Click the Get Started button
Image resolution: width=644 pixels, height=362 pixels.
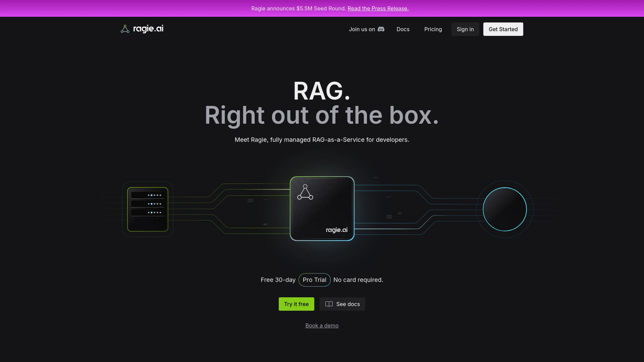point(503,29)
